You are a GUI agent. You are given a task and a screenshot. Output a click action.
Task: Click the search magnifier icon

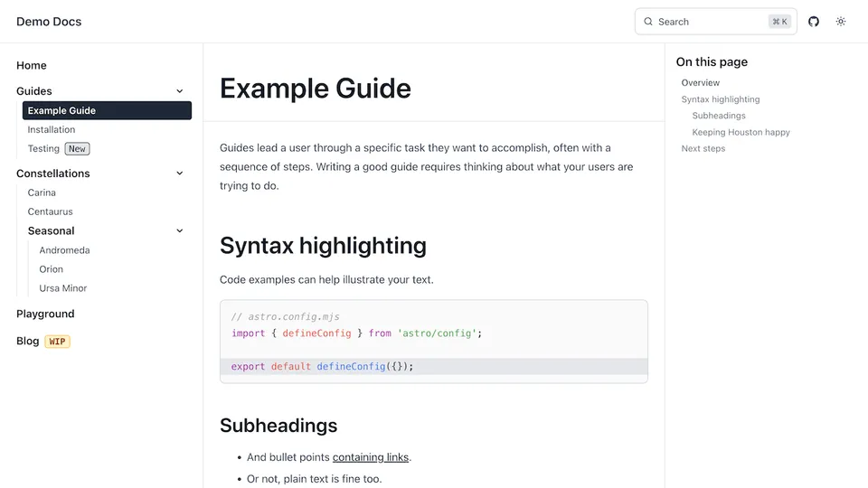click(x=648, y=22)
